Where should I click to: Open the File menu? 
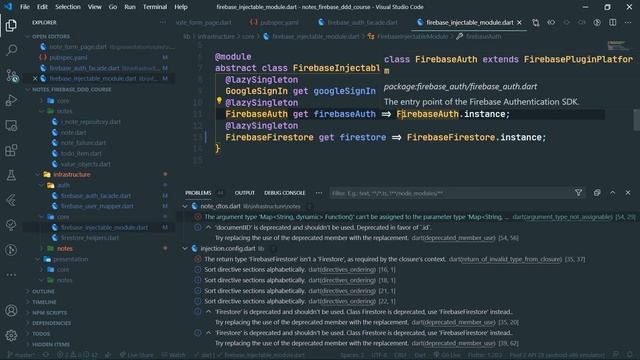25,7
